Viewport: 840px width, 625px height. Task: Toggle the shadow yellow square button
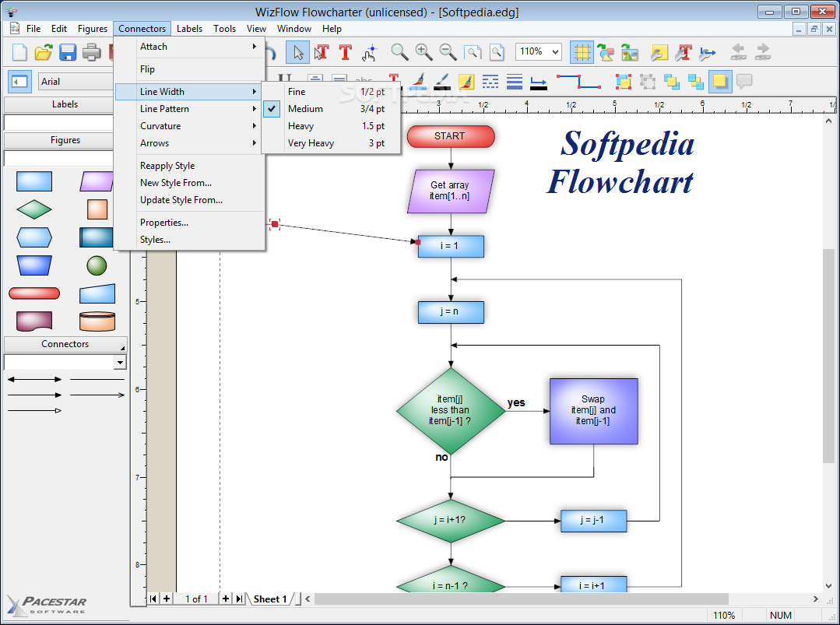click(720, 82)
